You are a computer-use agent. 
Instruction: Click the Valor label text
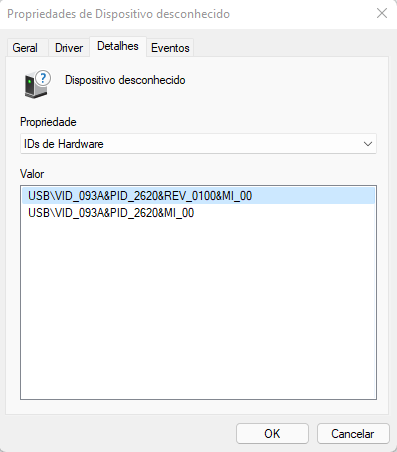[x=32, y=174]
